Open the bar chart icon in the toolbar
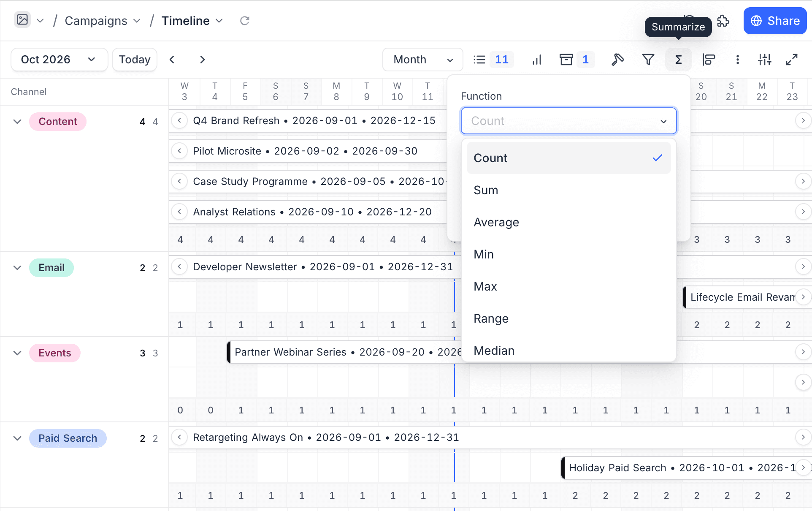 [537, 60]
